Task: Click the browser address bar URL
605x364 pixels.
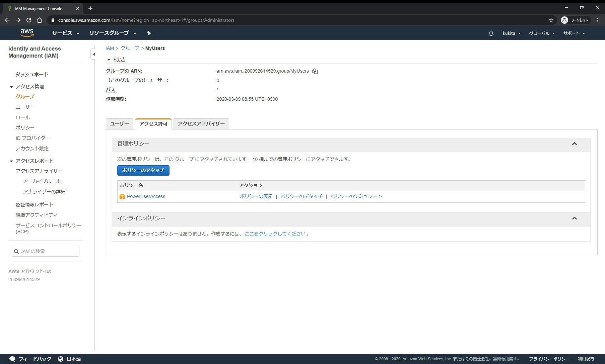Action: pyautogui.click(x=146, y=20)
